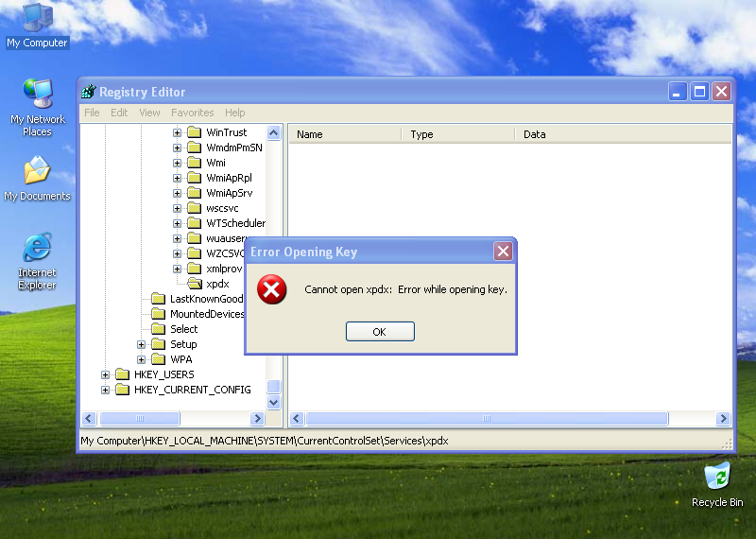Click the Type column header
756x539 pixels.
pos(458,134)
